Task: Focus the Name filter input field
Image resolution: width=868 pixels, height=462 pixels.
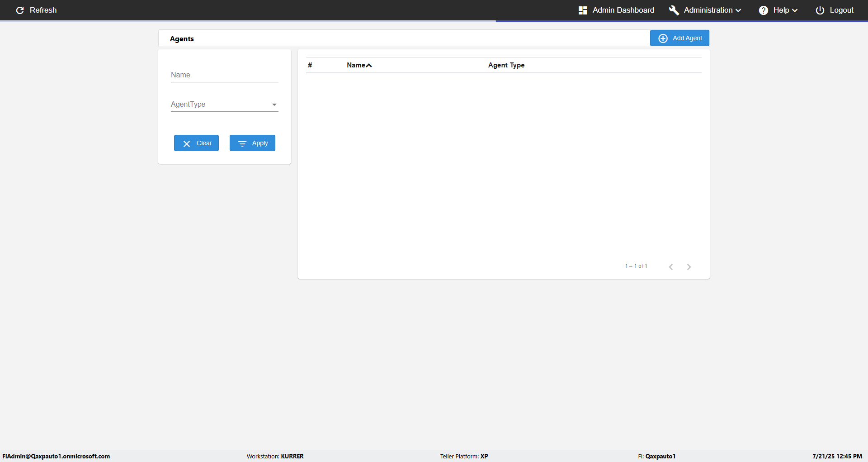Action: [224, 75]
